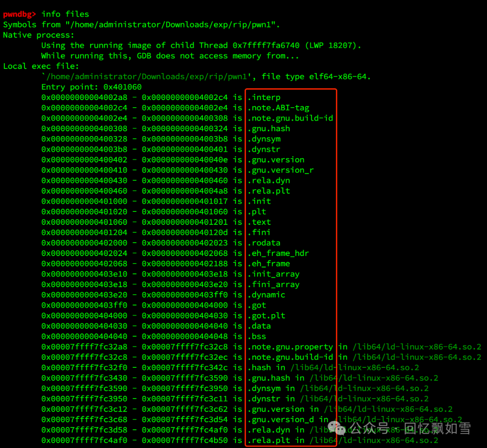This screenshot has width=487, height=448.
Task: Click ld-linux path on the .dynstr row
Action: point(364,399)
